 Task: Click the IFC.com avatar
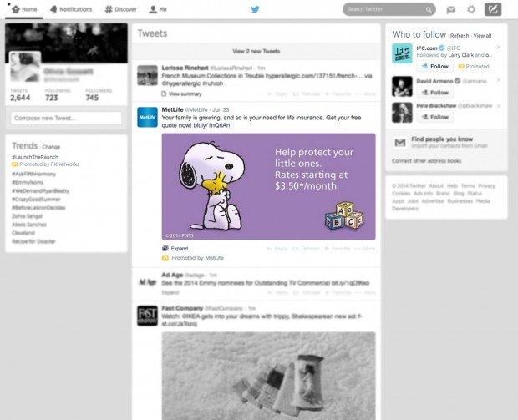pos(402,53)
